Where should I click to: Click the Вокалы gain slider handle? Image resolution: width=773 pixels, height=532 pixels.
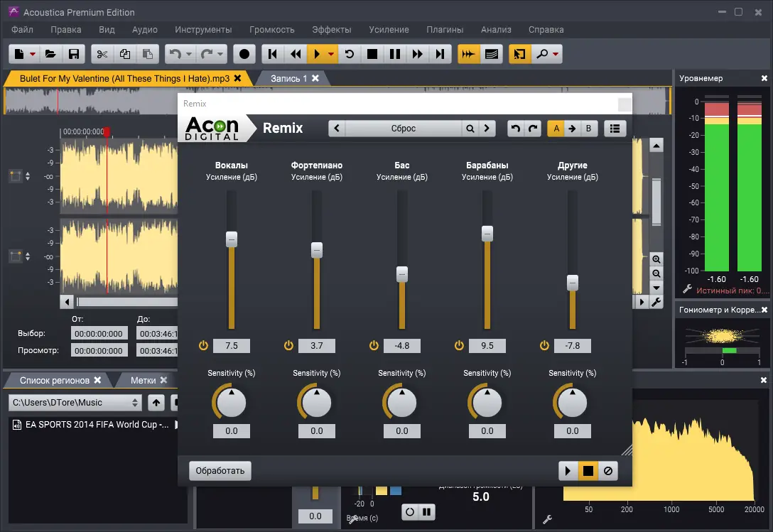tap(231, 239)
